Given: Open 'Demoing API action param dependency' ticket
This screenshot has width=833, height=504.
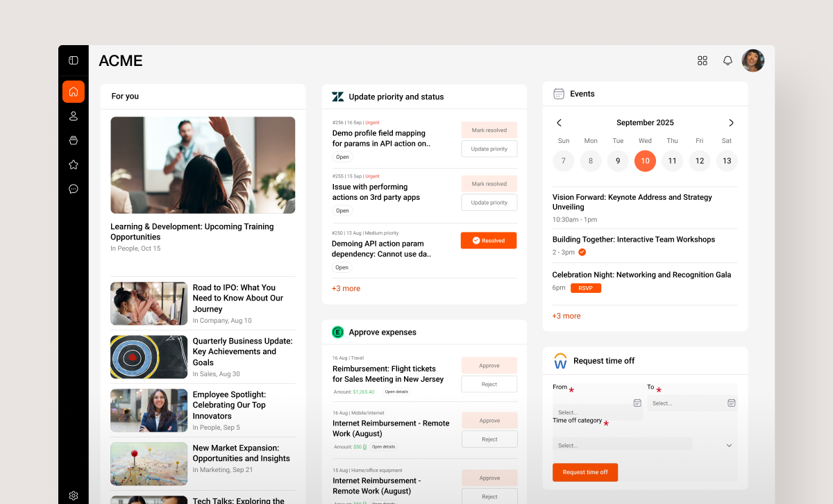Looking at the screenshot, I should tap(382, 249).
